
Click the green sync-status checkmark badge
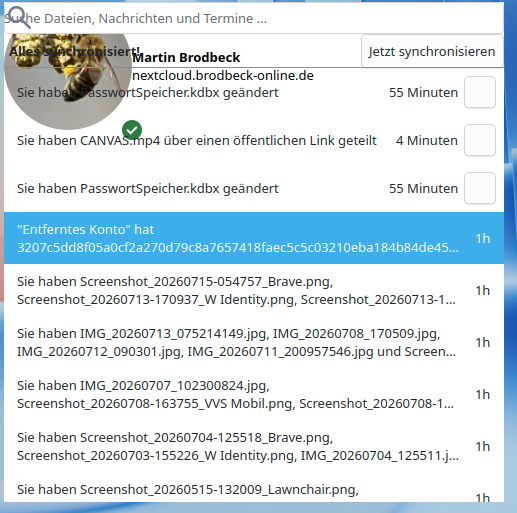pyautogui.click(x=132, y=130)
